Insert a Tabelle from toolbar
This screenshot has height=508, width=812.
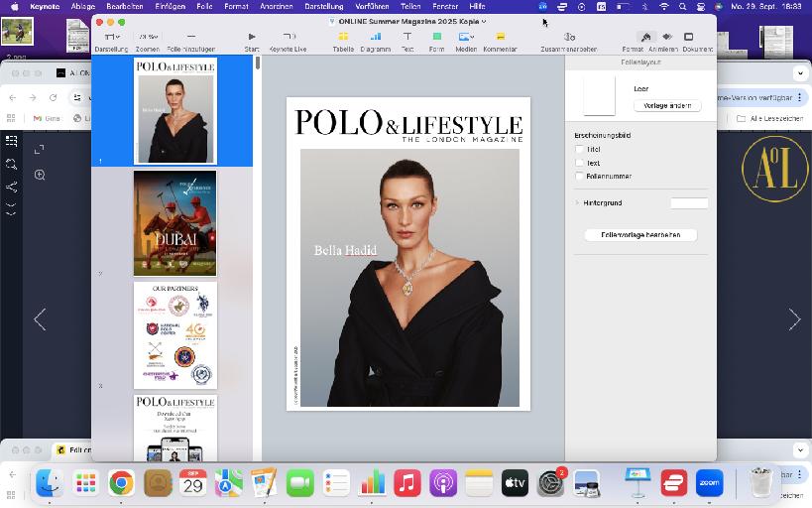click(343, 37)
